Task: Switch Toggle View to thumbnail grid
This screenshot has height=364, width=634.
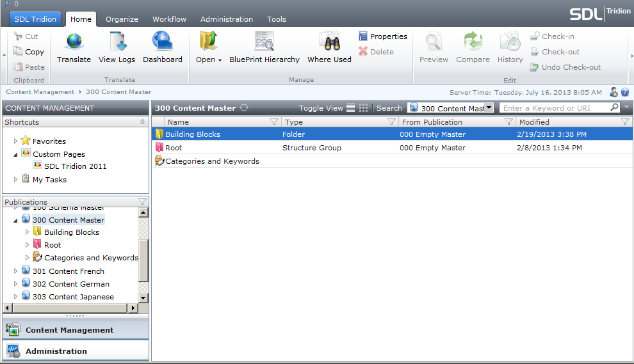Action: (x=364, y=108)
